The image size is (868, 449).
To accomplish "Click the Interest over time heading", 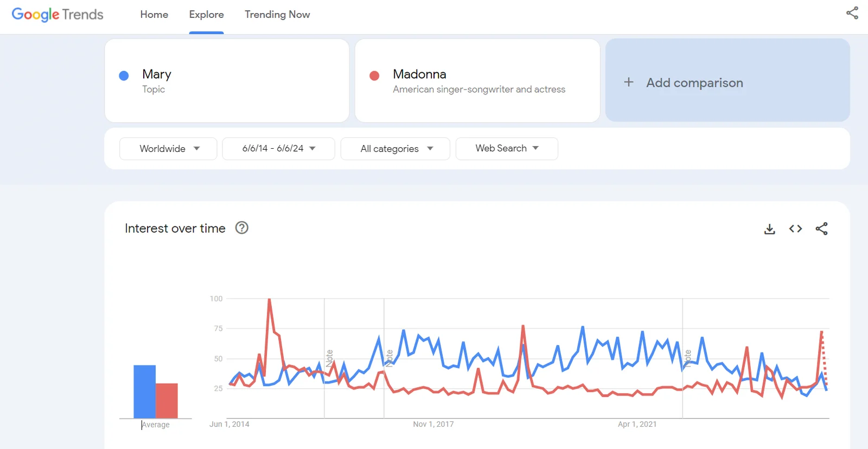I will point(175,229).
